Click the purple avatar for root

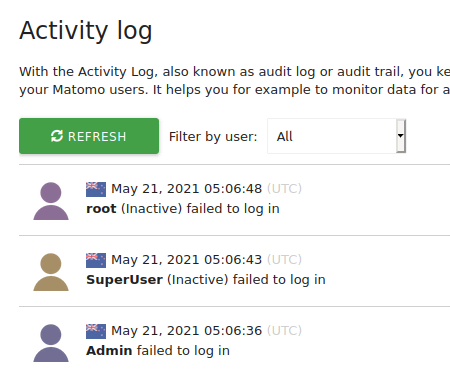pos(51,201)
